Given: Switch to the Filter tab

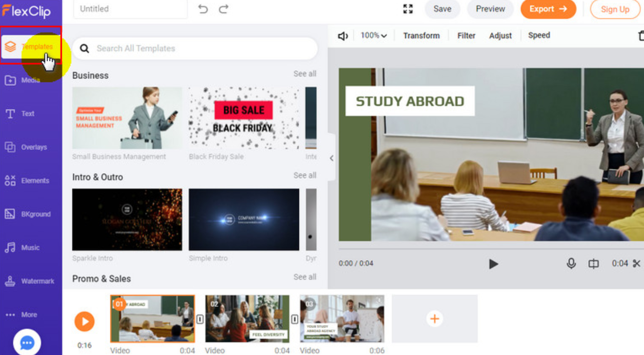Looking at the screenshot, I should pyautogui.click(x=466, y=35).
